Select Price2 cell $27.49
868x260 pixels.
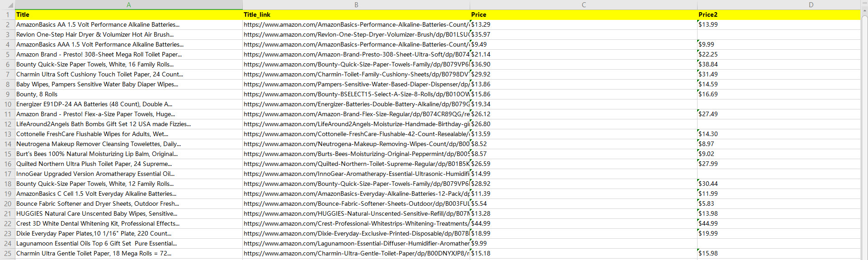[x=778, y=114]
